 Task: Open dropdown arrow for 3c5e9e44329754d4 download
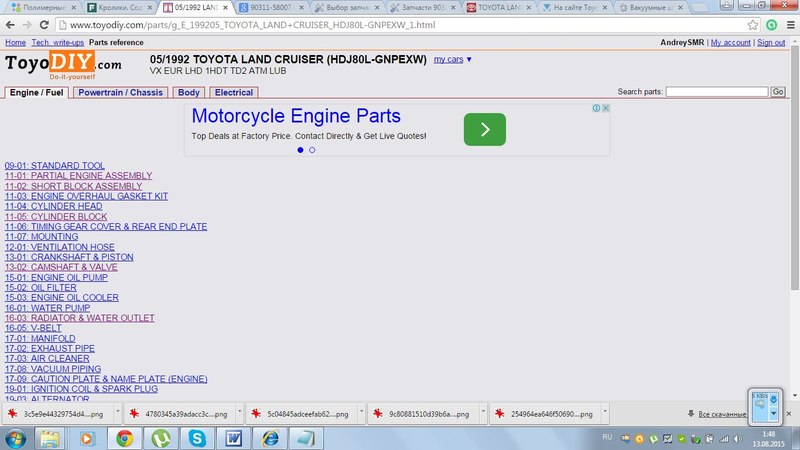tap(117, 413)
